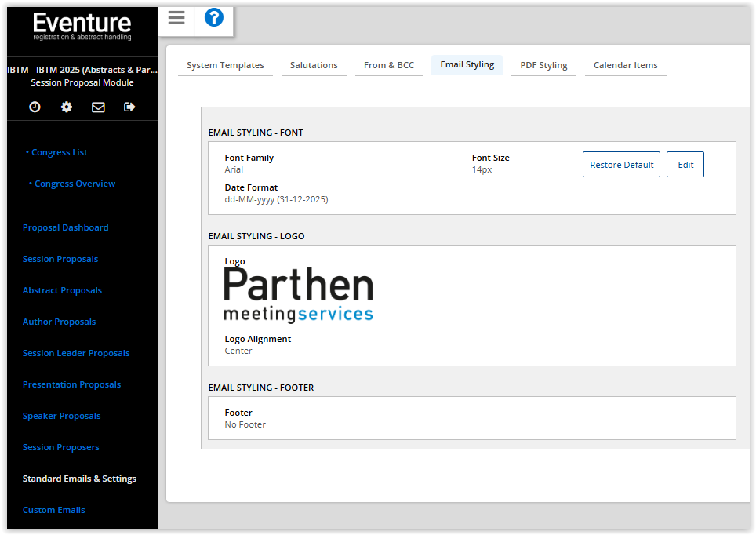Switch to System Templates tab

[225, 65]
